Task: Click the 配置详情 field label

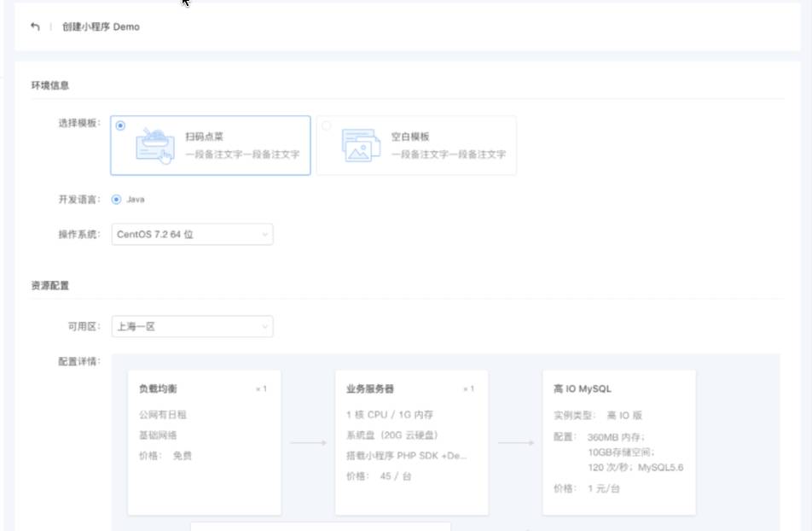Action: pos(79,361)
